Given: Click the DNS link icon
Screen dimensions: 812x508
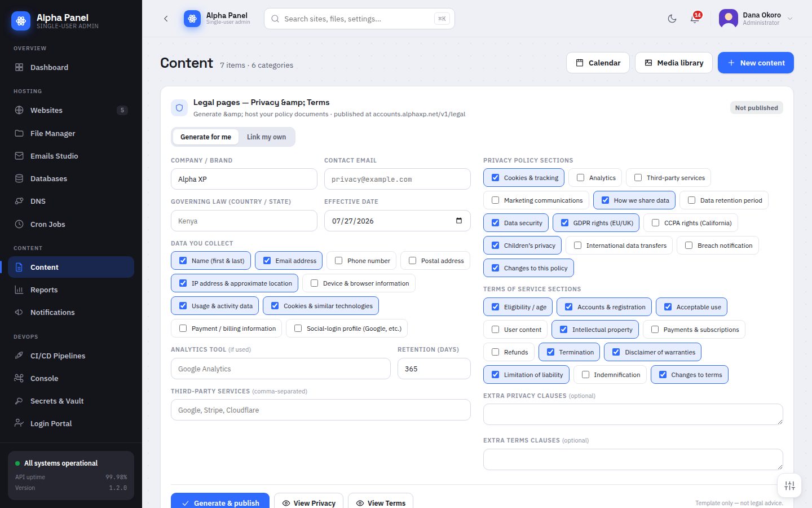Looking at the screenshot, I should tap(19, 201).
